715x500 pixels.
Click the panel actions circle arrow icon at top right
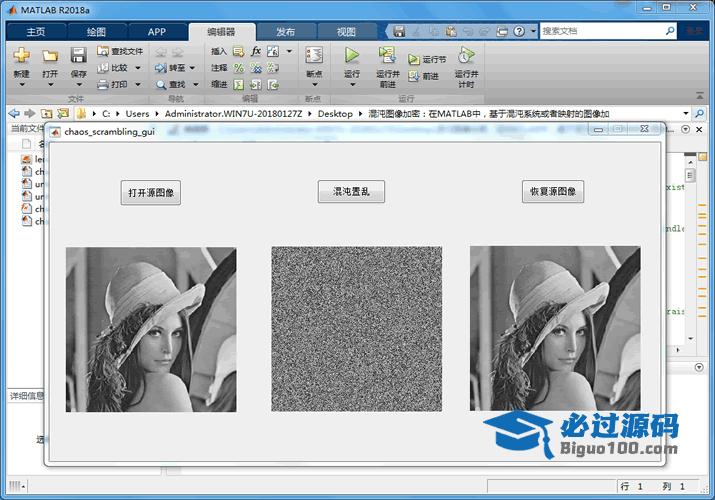click(685, 129)
